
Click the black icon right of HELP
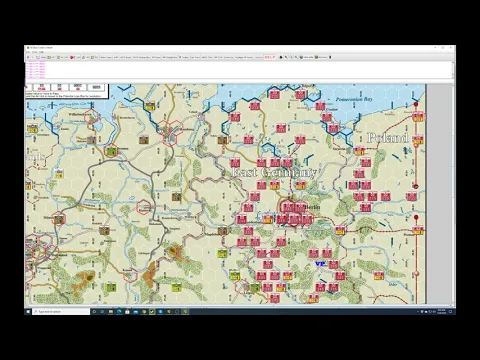281,57
